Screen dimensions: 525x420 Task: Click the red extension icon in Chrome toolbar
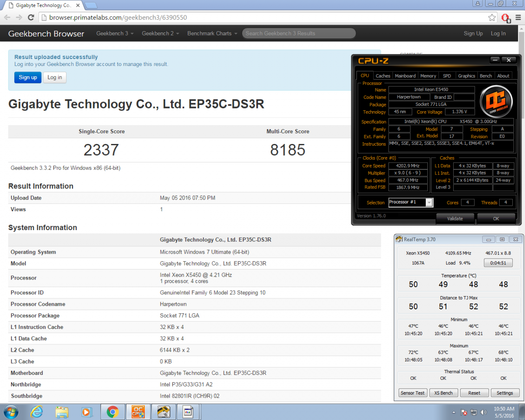[505, 18]
